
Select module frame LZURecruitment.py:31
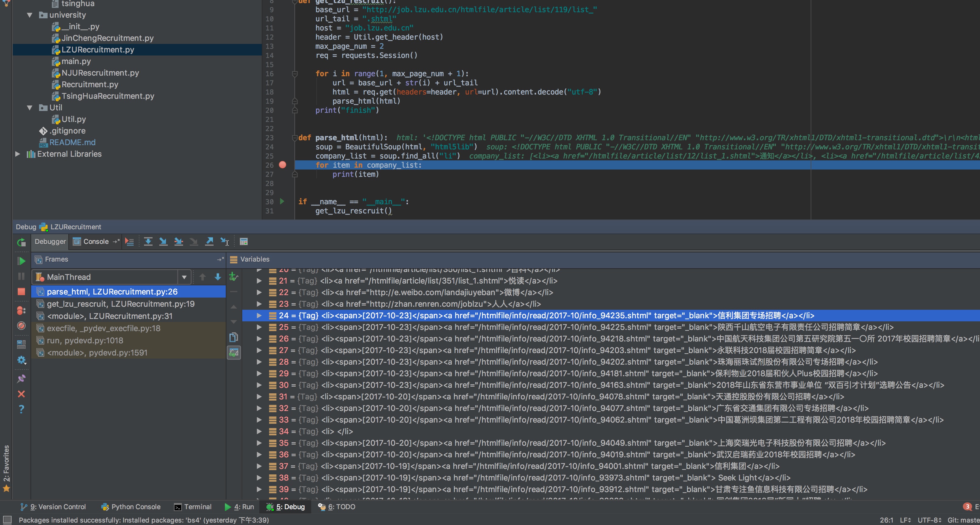click(x=128, y=316)
